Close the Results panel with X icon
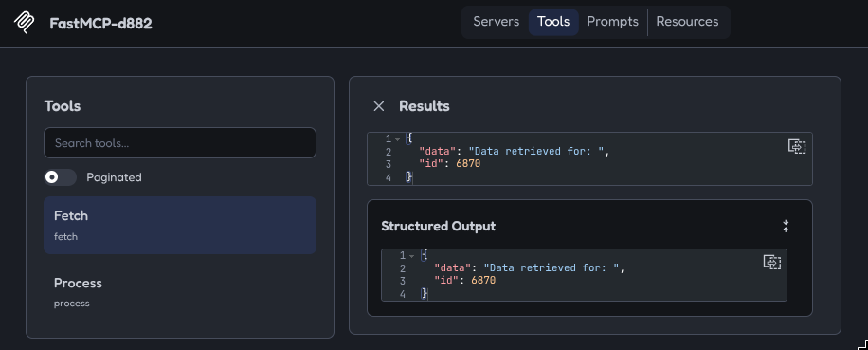This screenshot has width=868, height=350. tap(379, 106)
